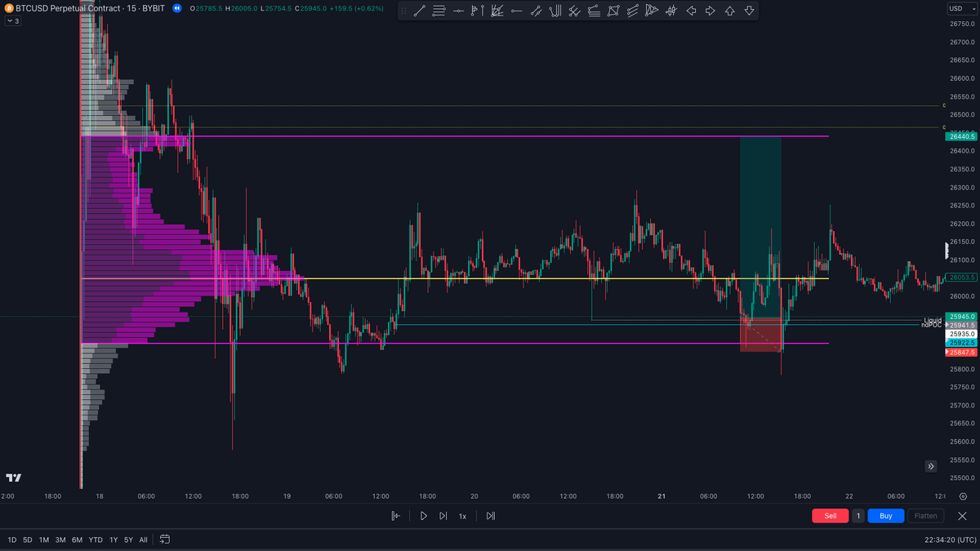Select the green long position profit zone
The image size is (980, 551).
pyautogui.click(x=760, y=227)
